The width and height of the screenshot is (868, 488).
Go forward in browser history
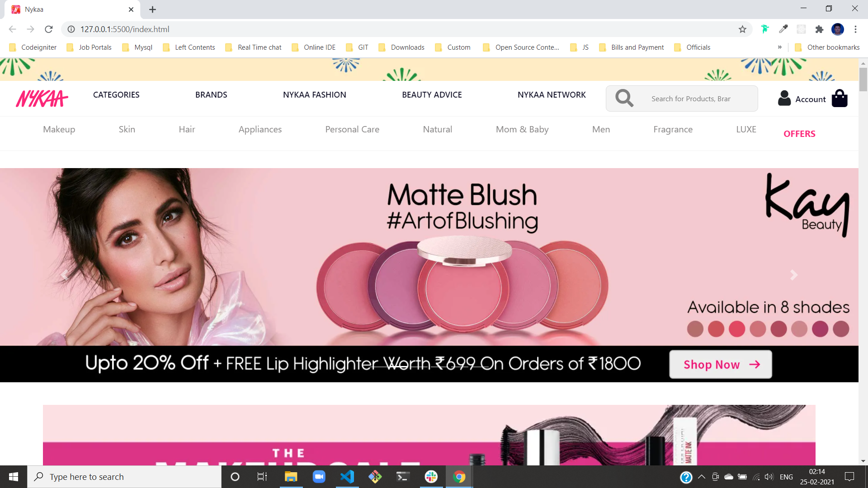pyautogui.click(x=30, y=29)
